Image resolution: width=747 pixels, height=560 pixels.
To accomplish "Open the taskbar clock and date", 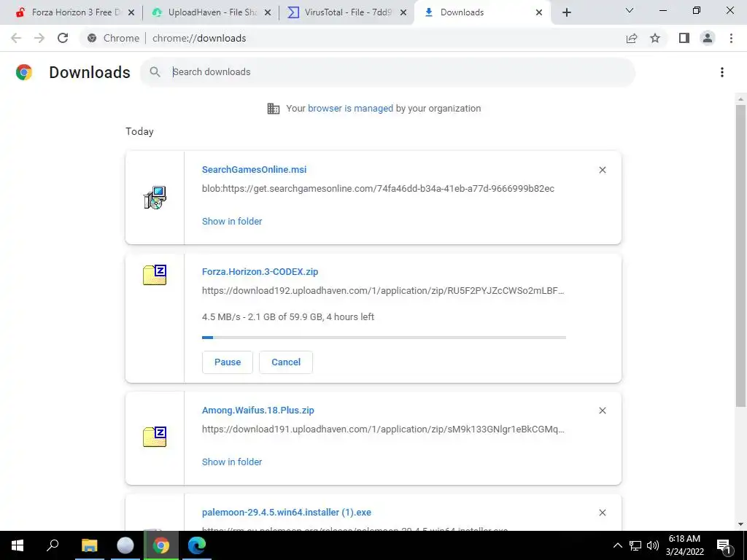I will 684,545.
